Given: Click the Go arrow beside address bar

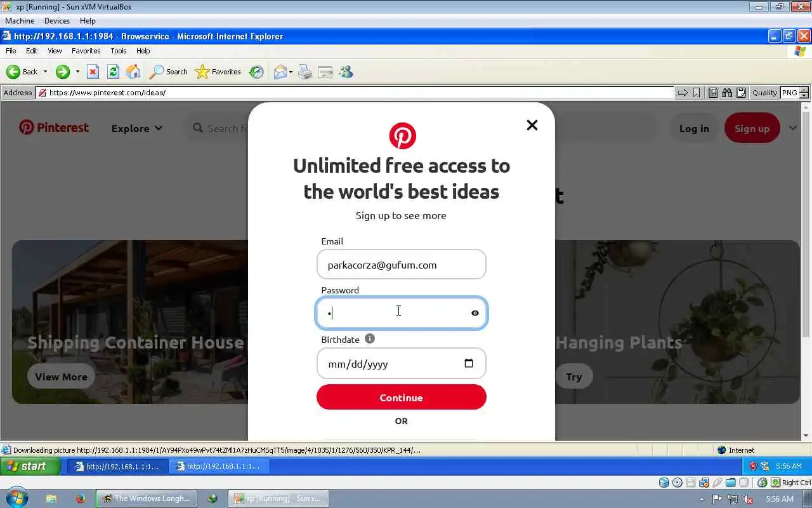Looking at the screenshot, I should [x=683, y=93].
